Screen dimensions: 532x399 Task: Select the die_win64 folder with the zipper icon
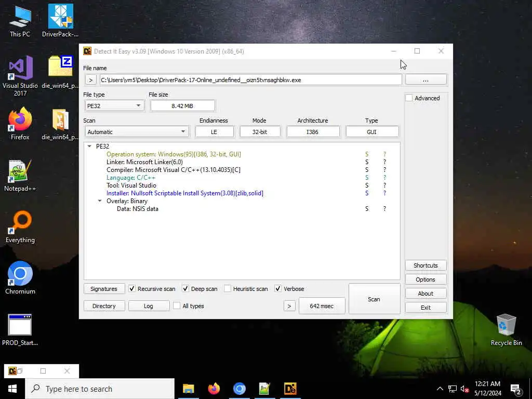click(x=60, y=124)
